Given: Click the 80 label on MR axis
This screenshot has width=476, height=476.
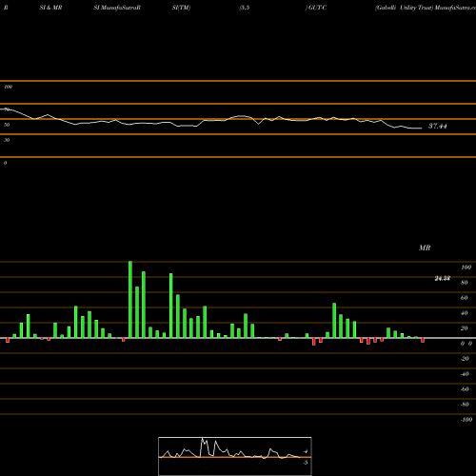Looking at the screenshot, I should click(465, 283).
